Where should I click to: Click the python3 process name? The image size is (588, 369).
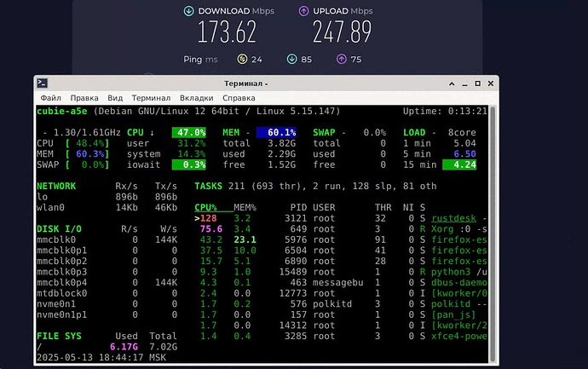click(451, 272)
